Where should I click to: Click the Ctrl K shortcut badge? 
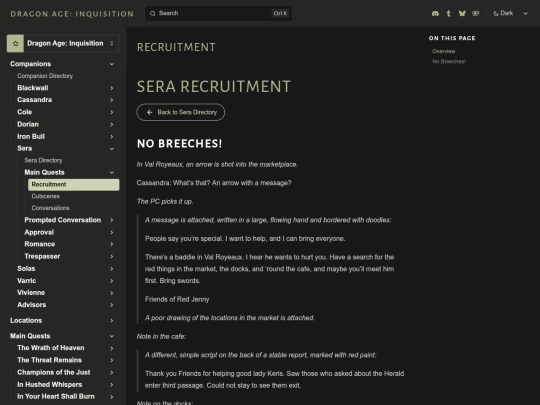point(280,13)
